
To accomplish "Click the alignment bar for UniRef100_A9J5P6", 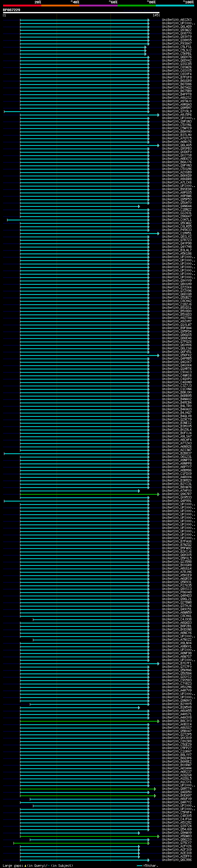I will point(90,115).
